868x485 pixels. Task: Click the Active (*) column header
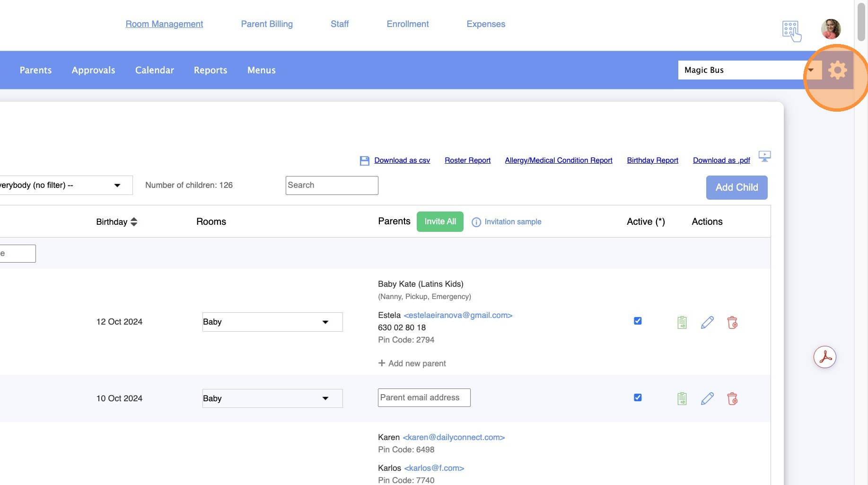pyautogui.click(x=646, y=221)
